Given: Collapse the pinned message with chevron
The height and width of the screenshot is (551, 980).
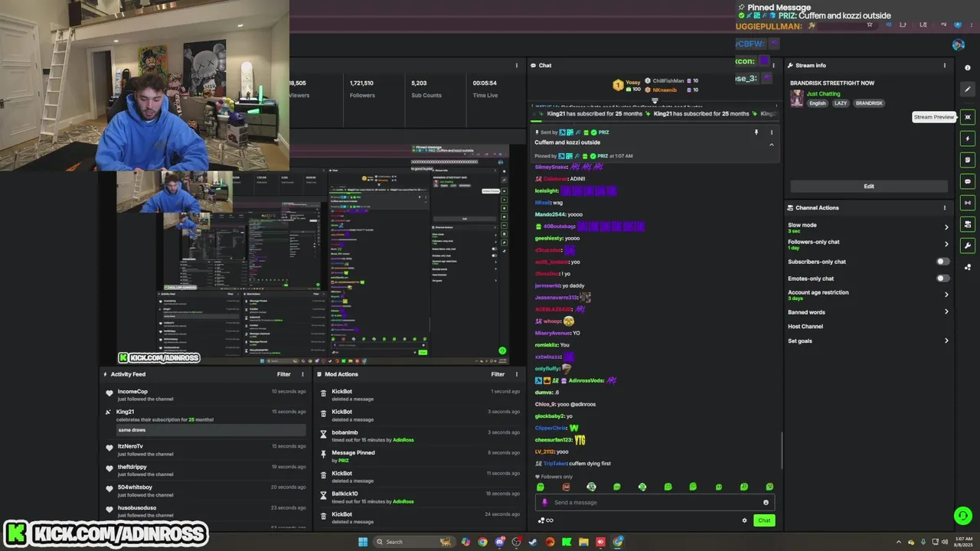Looking at the screenshot, I should 771,145.
